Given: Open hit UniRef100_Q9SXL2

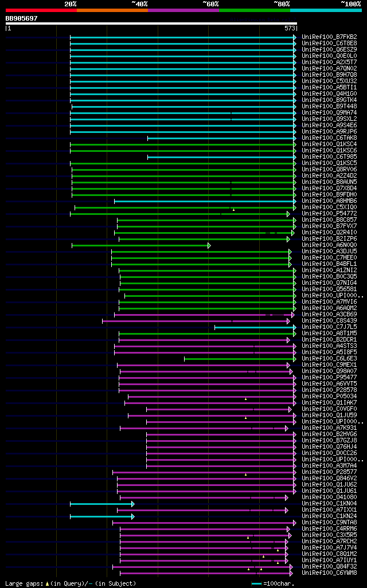Looking at the screenshot, I should [330, 119].
